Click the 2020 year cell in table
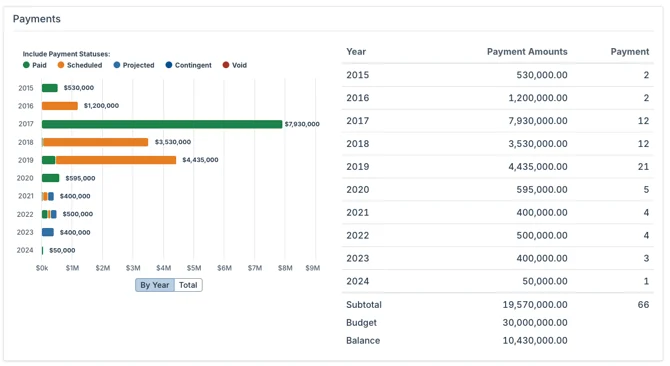 (x=358, y=190)
